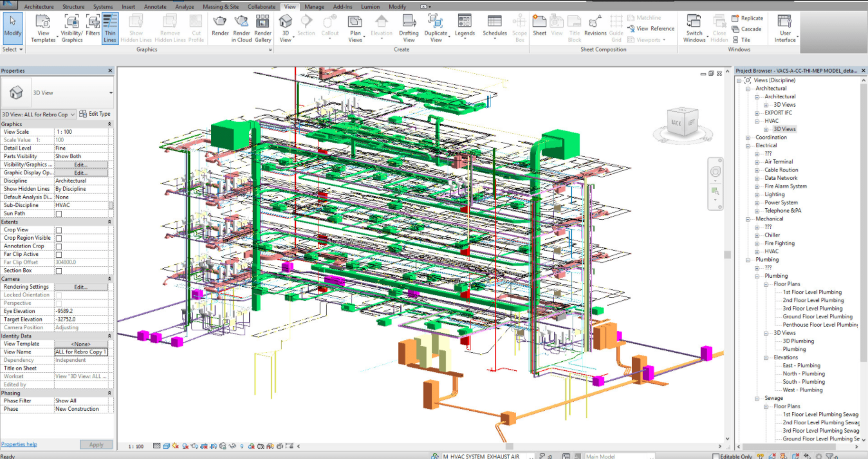
Task: Click the ViewCube BACK face
Action: click(676, 123)
